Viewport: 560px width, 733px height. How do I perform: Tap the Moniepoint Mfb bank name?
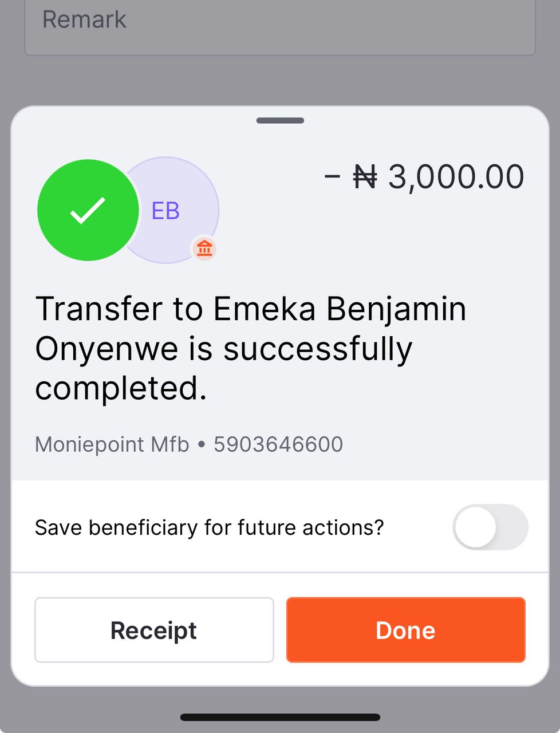pos(112,444)
